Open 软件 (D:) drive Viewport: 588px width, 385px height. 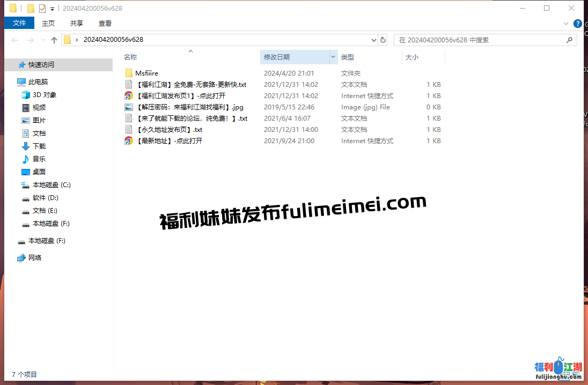tap(46, 197)
